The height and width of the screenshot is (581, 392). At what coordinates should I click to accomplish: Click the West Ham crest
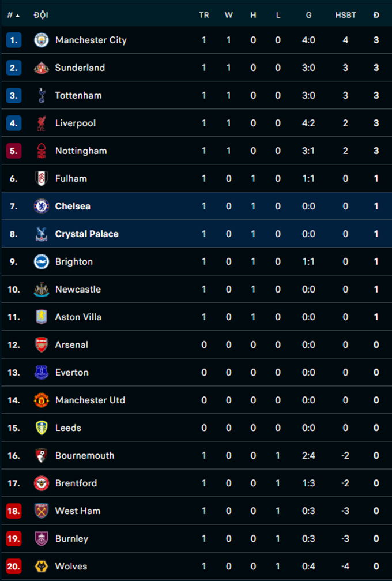pos(42,511)
